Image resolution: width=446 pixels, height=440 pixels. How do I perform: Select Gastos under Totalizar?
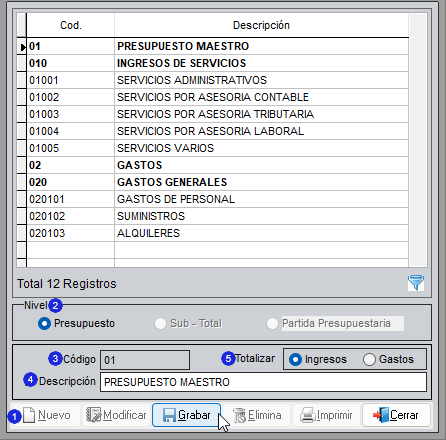pyautogui.click(x=369, y=360)
